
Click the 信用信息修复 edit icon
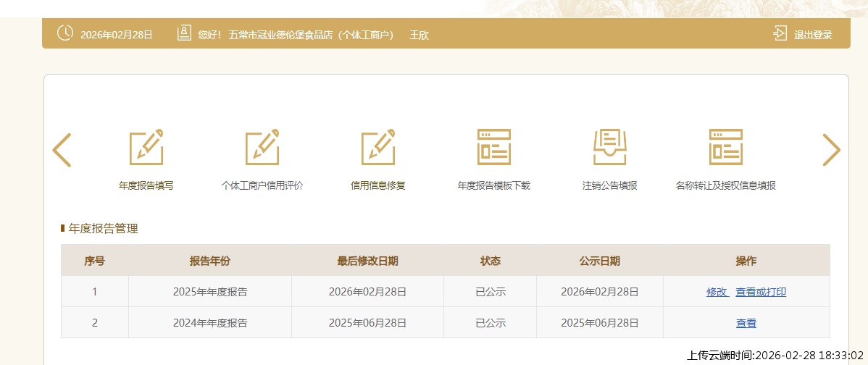coord(378,147)
